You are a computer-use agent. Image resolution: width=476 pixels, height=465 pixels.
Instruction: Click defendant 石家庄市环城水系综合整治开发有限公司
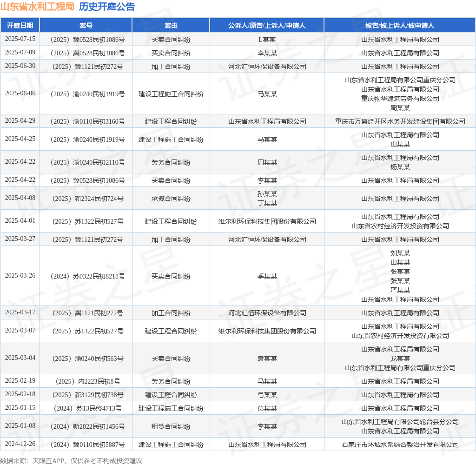pos(400,445)
